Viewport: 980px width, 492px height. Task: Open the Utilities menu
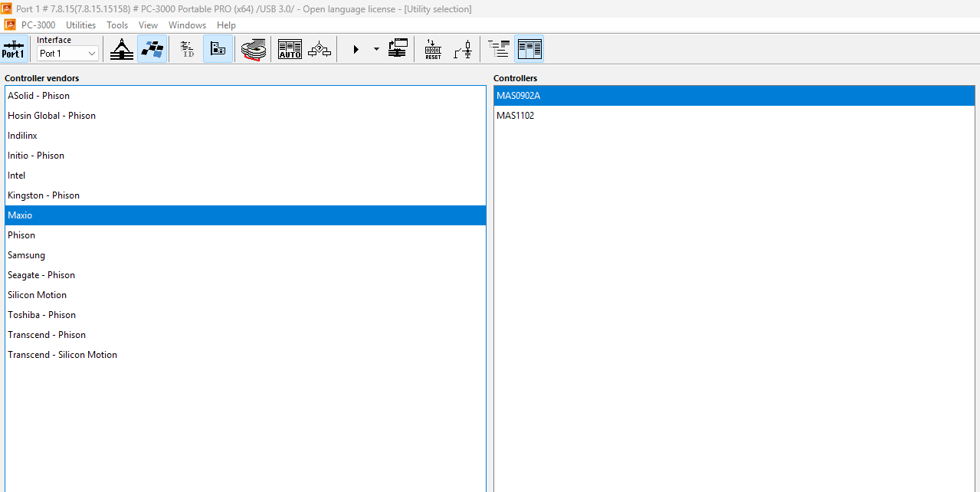(x=80, y=25)
